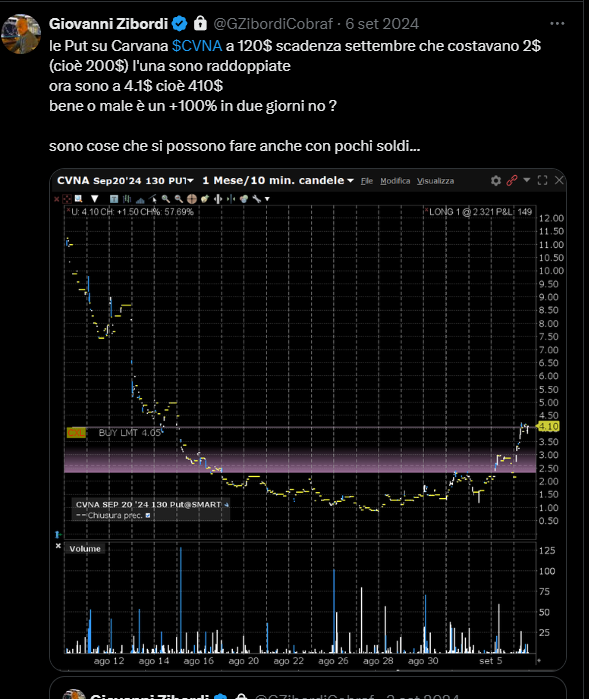Open the wrench tools icon
Screen dimensions: 589x699
(x=257, y=199)
